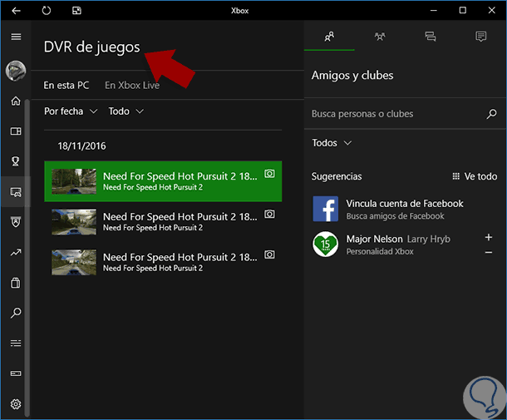Click the second capture's thumbnail

coord(74,222)
